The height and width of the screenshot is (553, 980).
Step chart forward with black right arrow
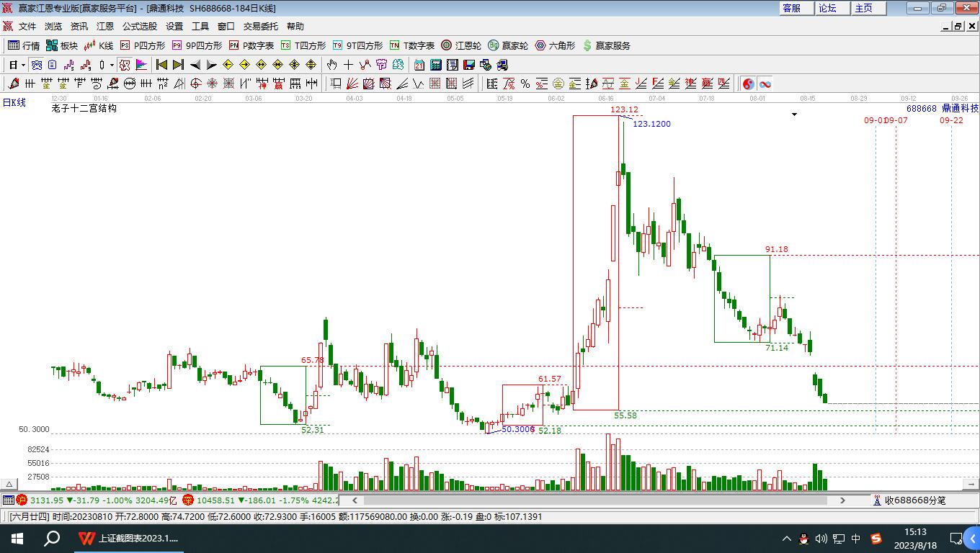[211, 65]
